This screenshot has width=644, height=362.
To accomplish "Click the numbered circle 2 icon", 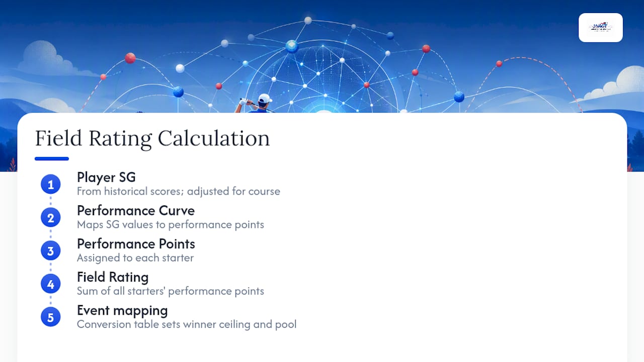I will coord(50,218).
